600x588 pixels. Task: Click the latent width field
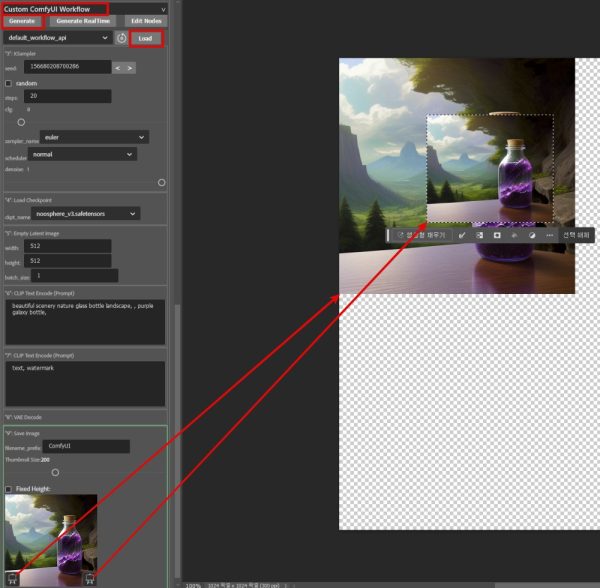click(x=67, y=246)
